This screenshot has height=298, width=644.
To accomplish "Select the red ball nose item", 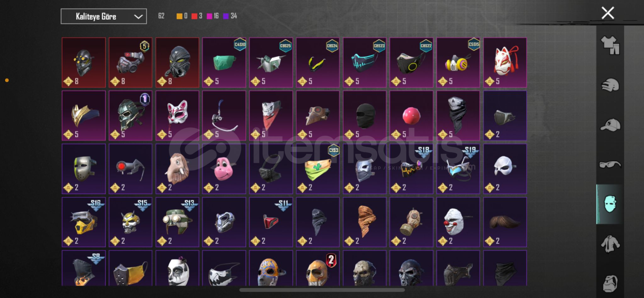I will point(411,116).
